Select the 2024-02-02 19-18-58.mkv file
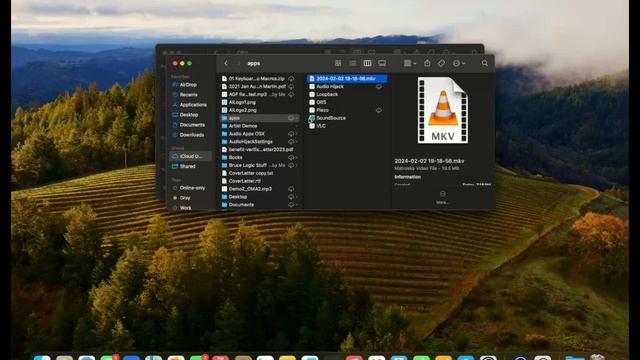 point(347,78)
